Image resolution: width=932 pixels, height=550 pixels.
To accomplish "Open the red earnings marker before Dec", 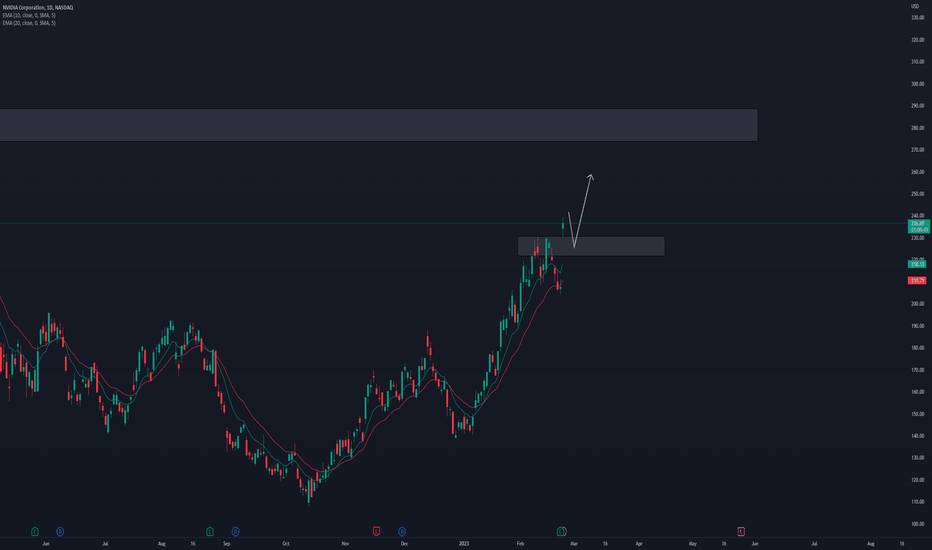I will 376,531.
